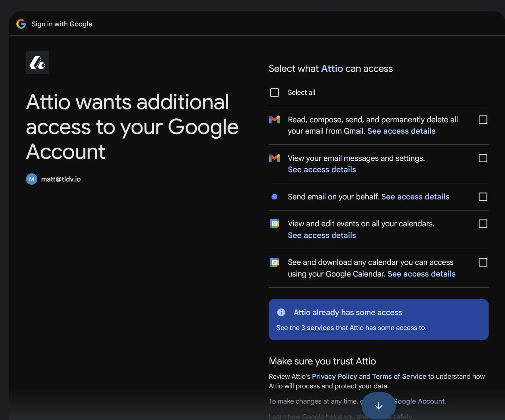505x420 pixels.
Task: Click Attio already has some access heading
Action: point(348,312)
